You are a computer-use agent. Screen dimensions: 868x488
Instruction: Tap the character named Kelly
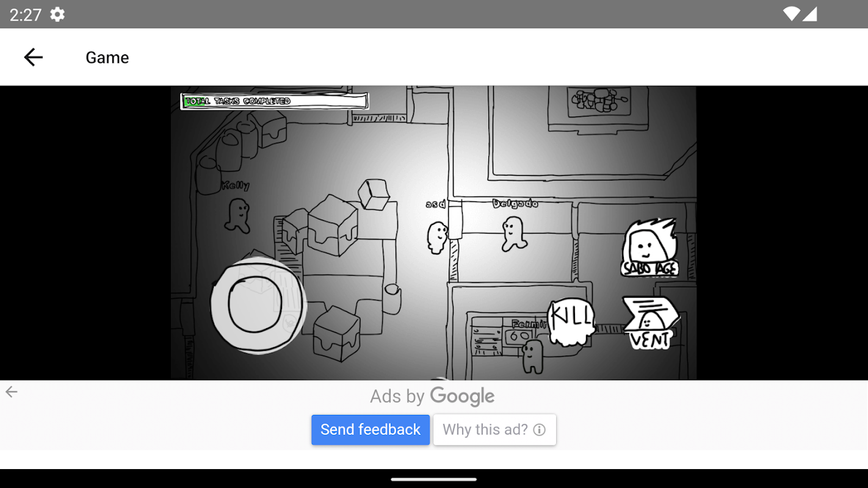[237, 215]
